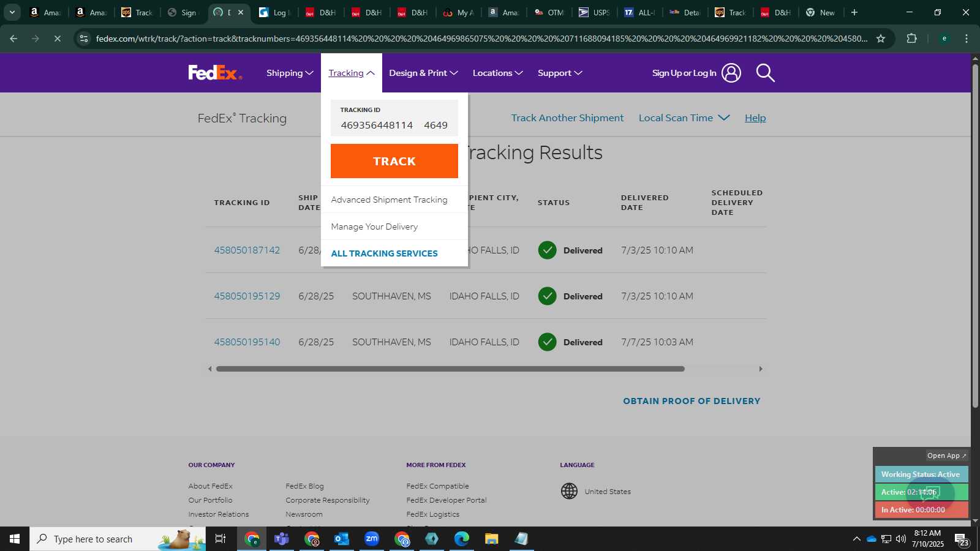980x551 pixels.
Task: Stop page loading in browser toolbar
Action: (x=57, y=39)
